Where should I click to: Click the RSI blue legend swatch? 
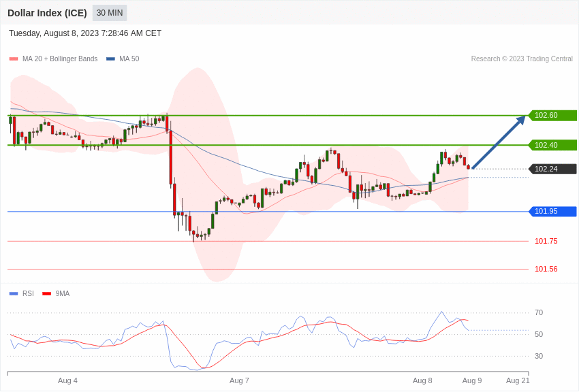pos(14,293)
